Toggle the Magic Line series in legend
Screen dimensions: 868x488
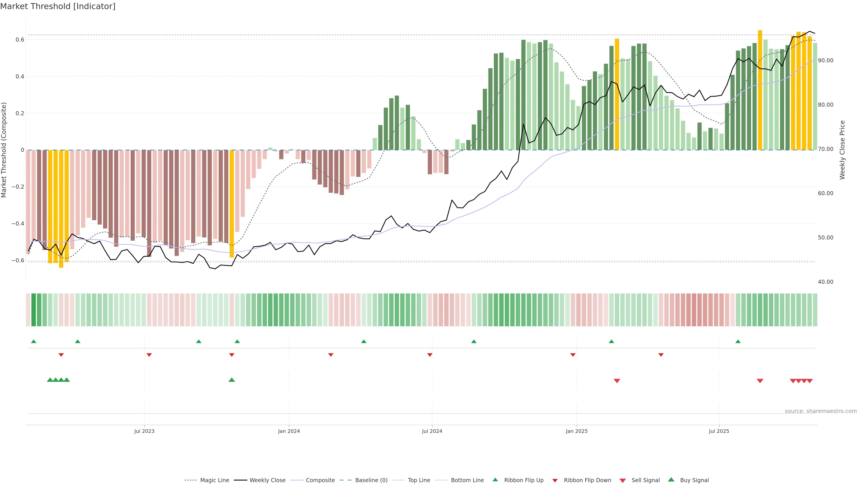214,480
